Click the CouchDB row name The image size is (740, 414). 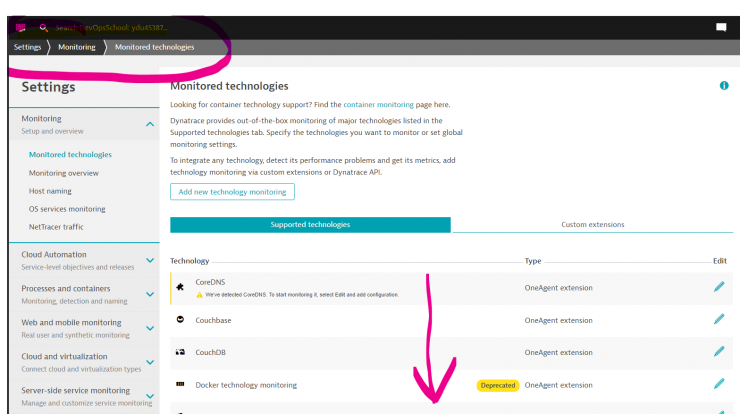(x=210, y=352)
